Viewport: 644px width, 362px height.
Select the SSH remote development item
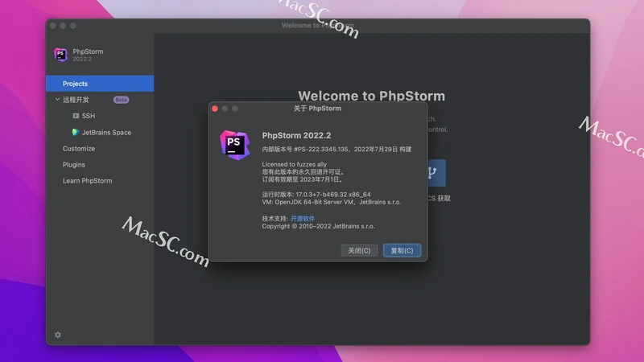[88, 116]
